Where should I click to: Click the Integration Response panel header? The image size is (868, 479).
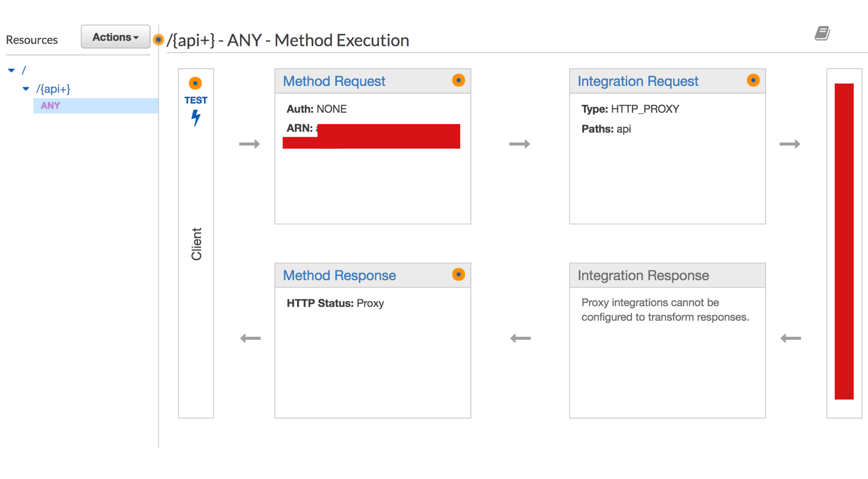click(643, 275)
